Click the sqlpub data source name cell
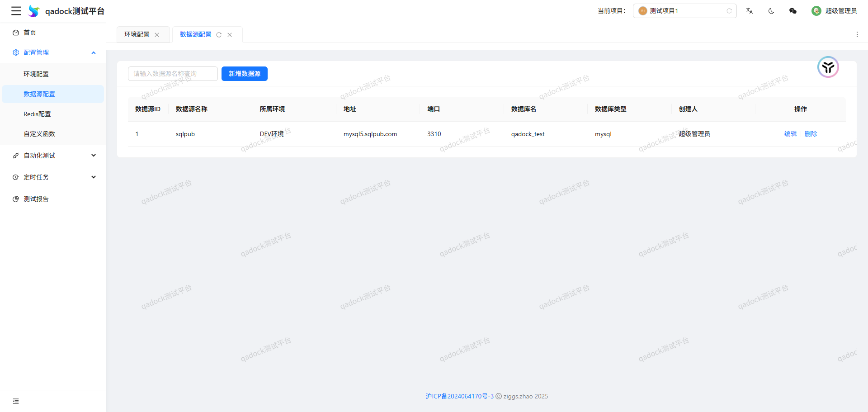 185,134
